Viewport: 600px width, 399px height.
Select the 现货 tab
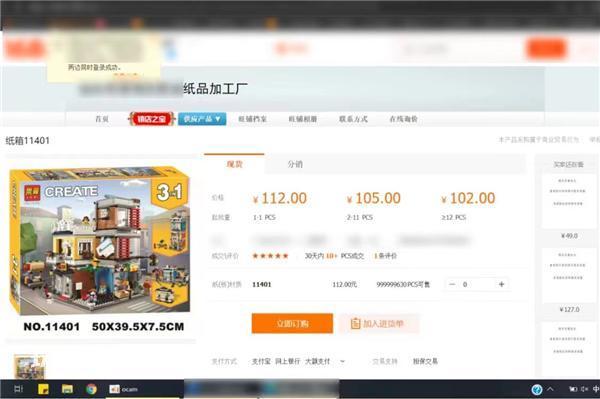pyautogui.click(x=234, y=164)
